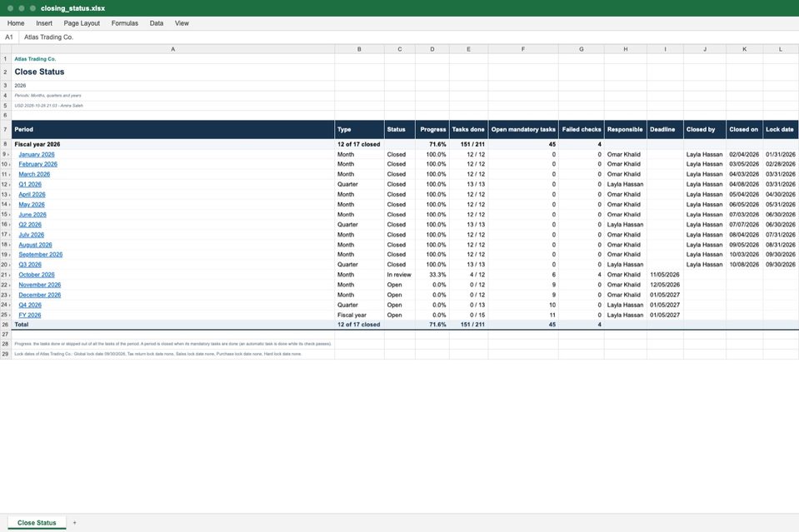The image size is (799, 532).
Task: Expand the outline group at row 14
Action: click(x=8, y=204)
